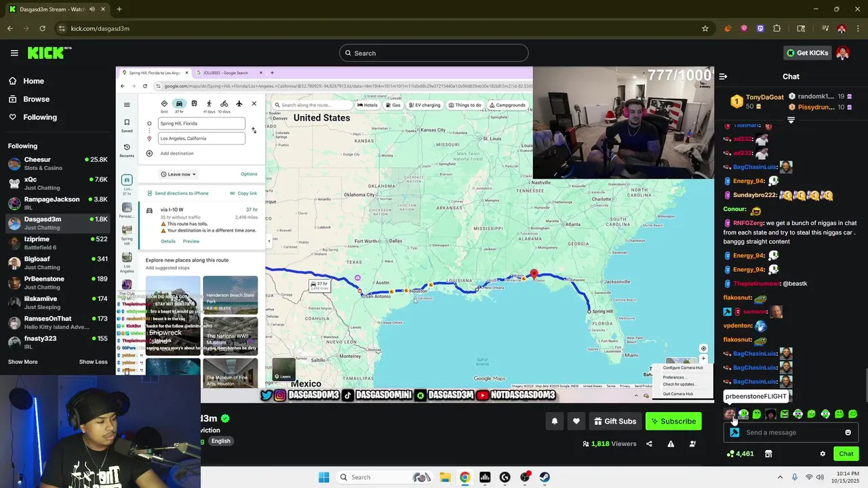
Task: Share the stream via the share icon
Action: (649, 444)
